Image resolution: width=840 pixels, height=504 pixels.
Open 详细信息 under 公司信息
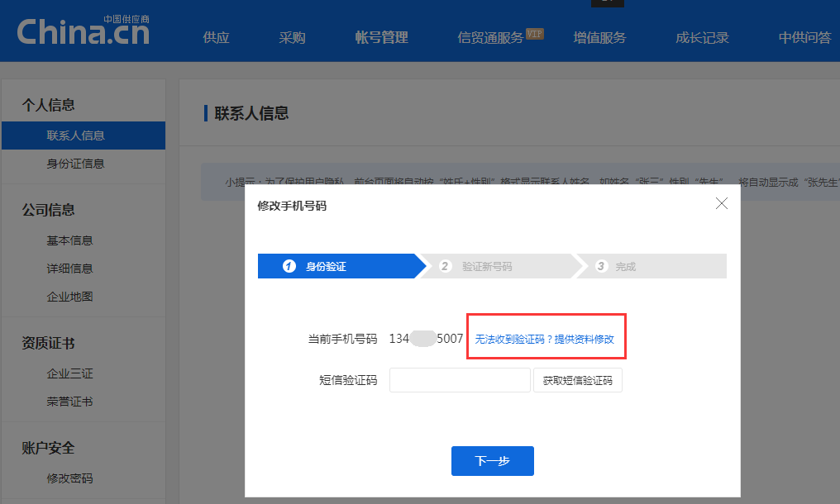69,269
